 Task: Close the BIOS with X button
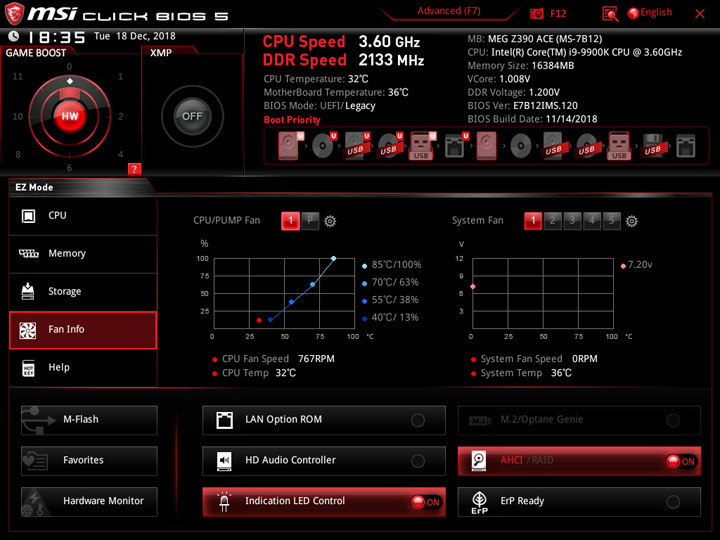click(x=700, y=14)
